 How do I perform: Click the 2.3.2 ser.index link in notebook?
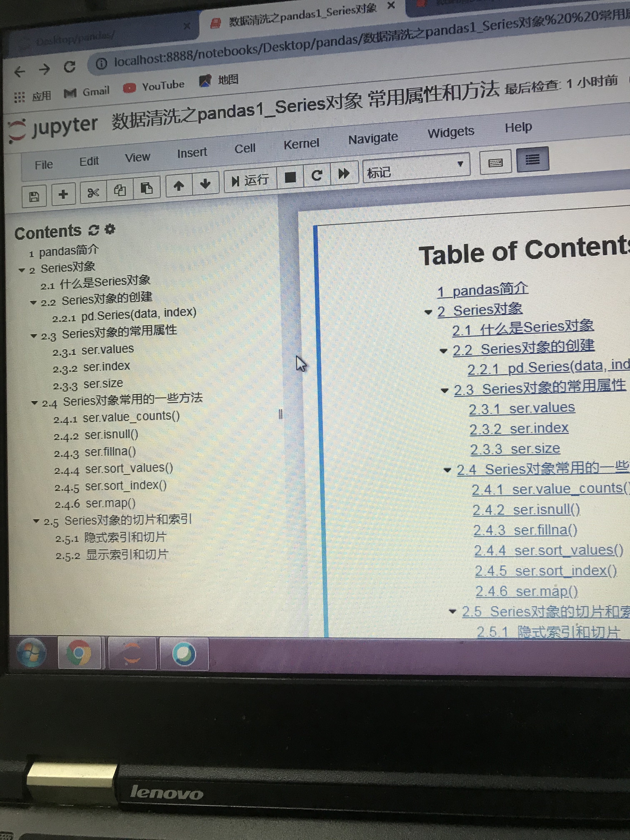(x=519, y=429)
